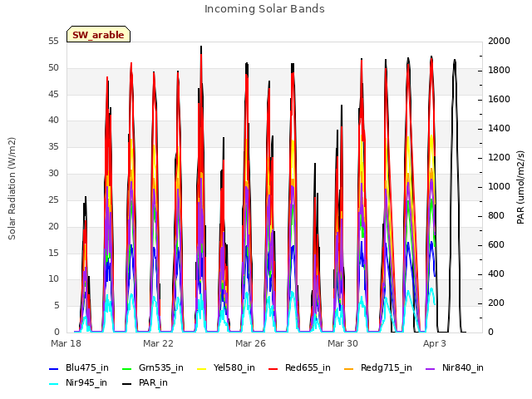Click the 35 left-axis tick label
The width and height of the screenshot is (532, 399).
53,146
